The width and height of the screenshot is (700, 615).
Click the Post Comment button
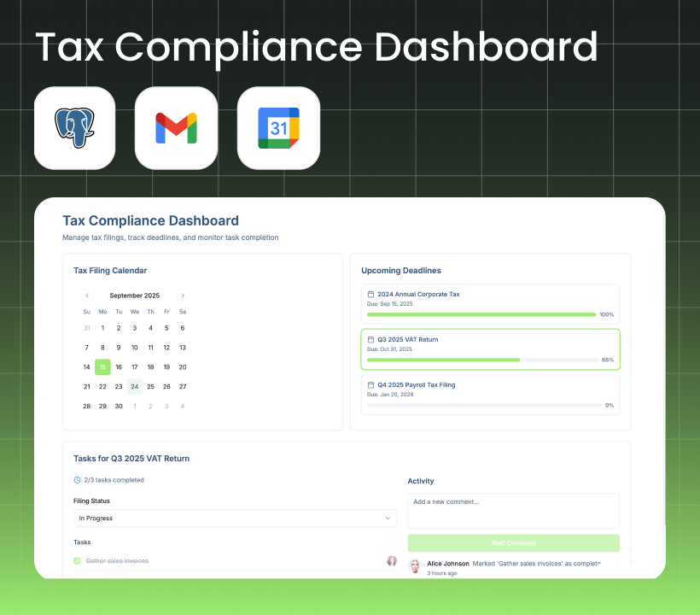coord(513,543)
